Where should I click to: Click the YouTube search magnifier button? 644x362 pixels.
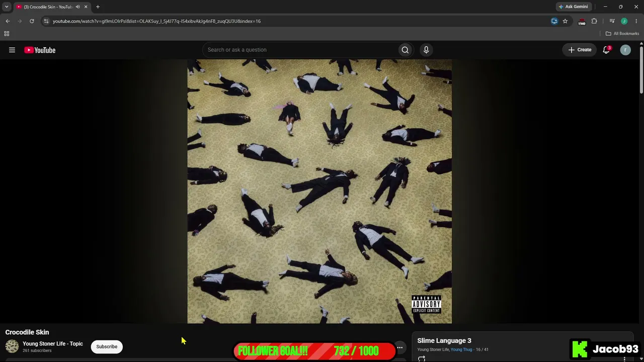(405, 50)
